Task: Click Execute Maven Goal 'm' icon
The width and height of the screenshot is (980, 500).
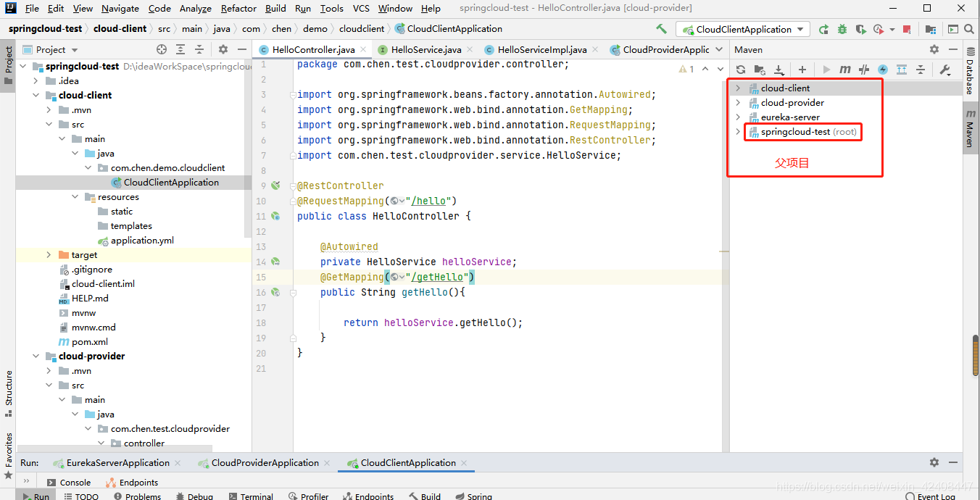Action: coord(845,70)
